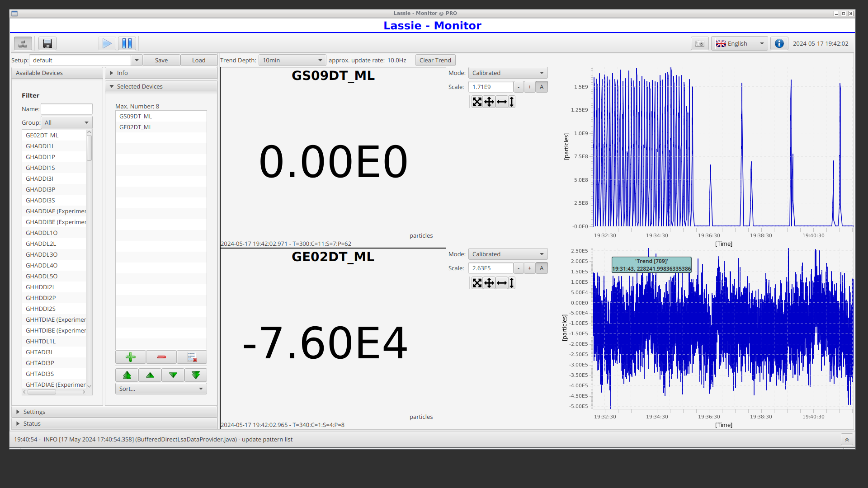Click the floppy disk save icon

pos(47,43)
